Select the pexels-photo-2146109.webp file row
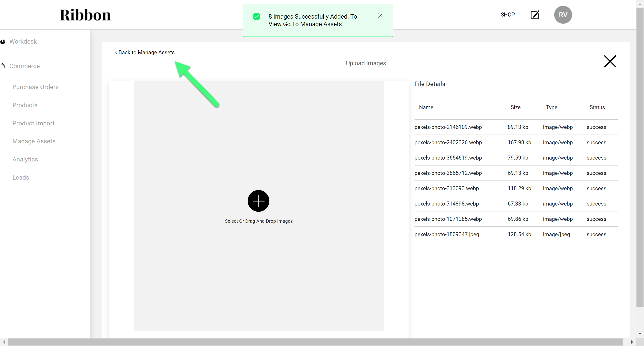 (448, 127)
